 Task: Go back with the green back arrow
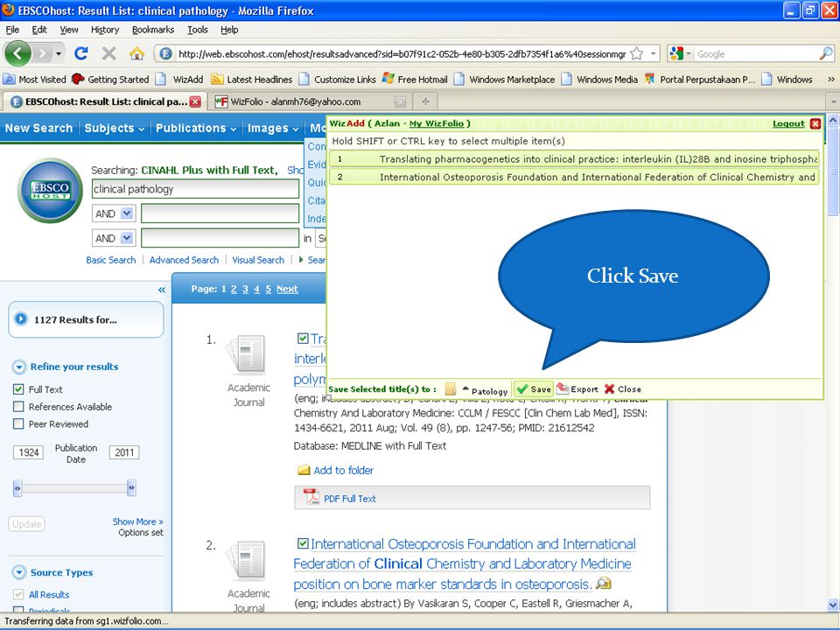point(17,53)
